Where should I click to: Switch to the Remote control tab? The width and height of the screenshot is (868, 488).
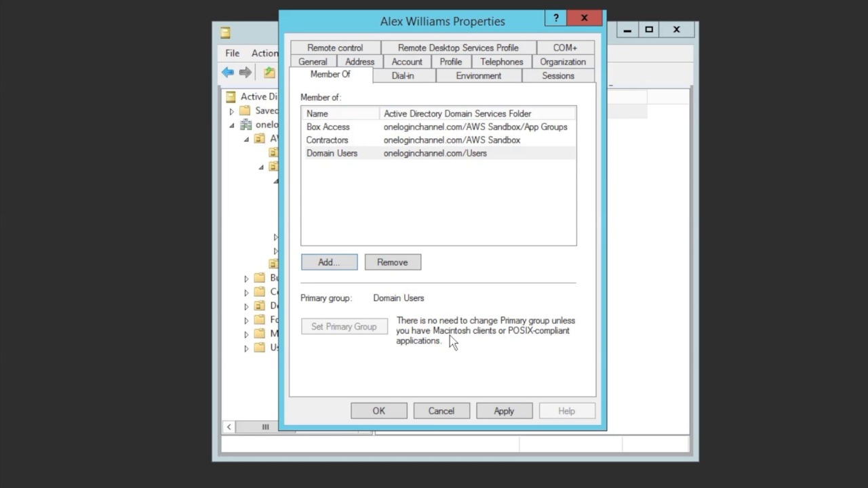(335, 47)
